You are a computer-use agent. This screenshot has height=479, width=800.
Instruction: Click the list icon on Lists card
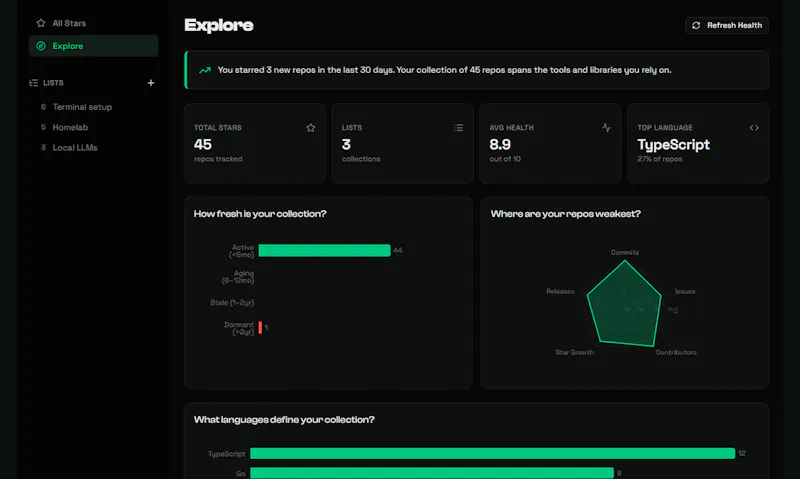click(x=459, y=128)
